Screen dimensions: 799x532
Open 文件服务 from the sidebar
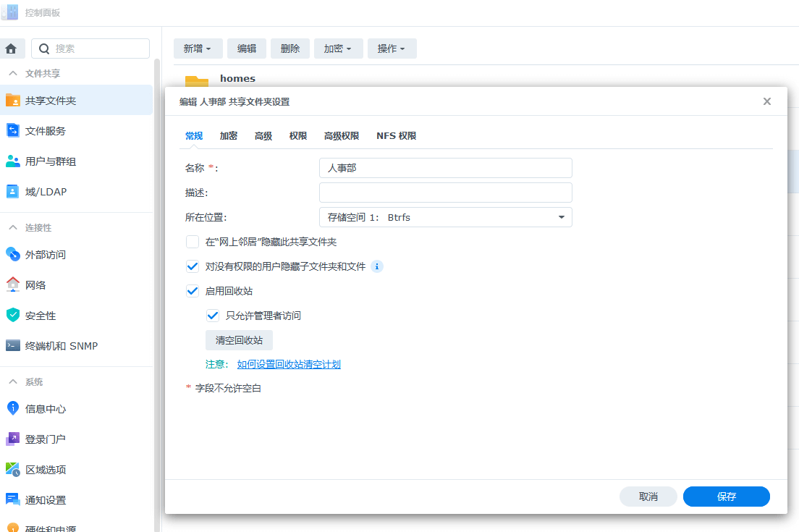click(x=45, y=131)
